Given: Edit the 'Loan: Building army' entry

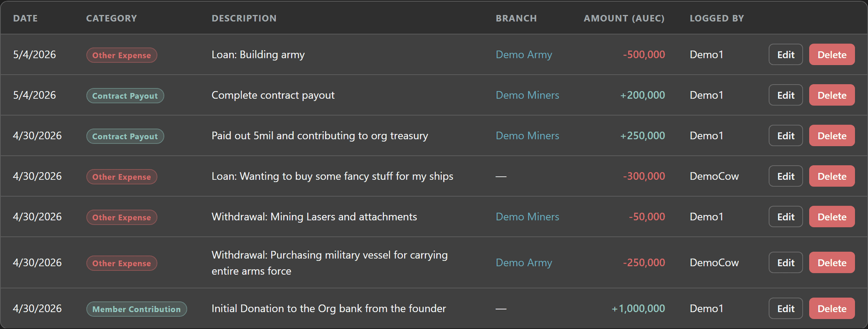Looking at the screenshot, I should [x=786, y=54].
